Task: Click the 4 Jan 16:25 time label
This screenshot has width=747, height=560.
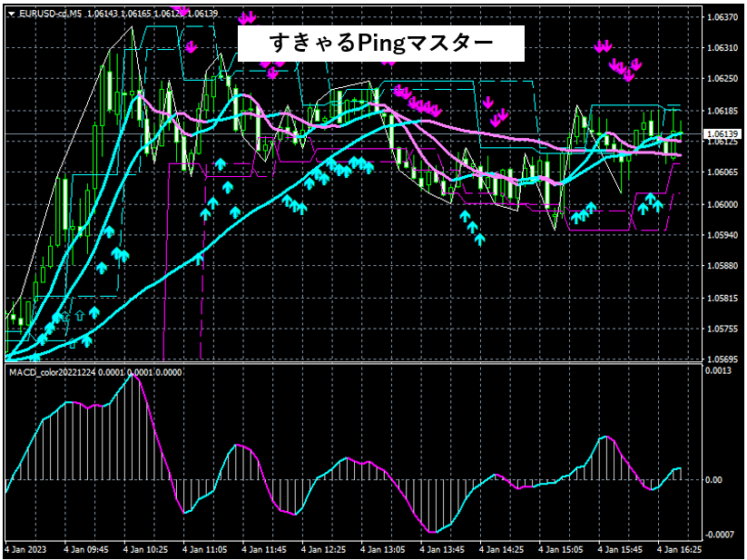Action: click(680, 549)
